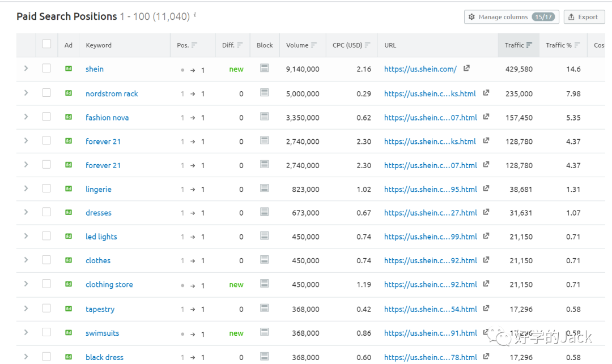Expand the clothing store row details
Viewport: 612px width, 364px height.
[x=26, y=284]
